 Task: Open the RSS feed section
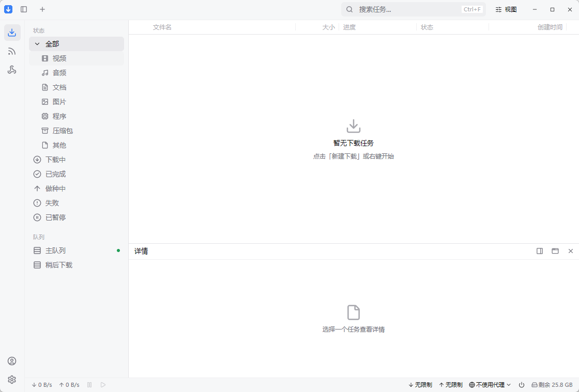coord(12,51)
